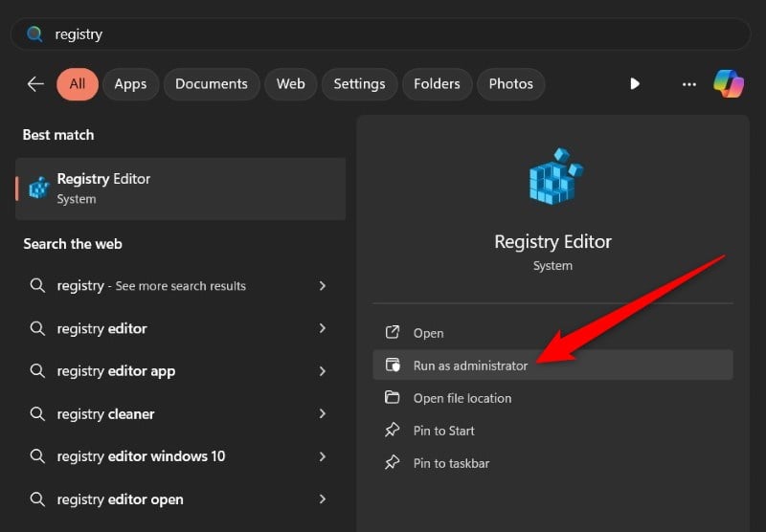
Task: Choose Pin to Start
Action: [552, 431]
